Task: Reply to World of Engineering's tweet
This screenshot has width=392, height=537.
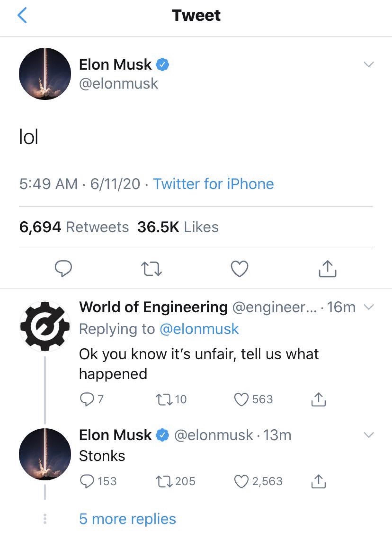Action: pyautogui.click(x=87, y=399)
